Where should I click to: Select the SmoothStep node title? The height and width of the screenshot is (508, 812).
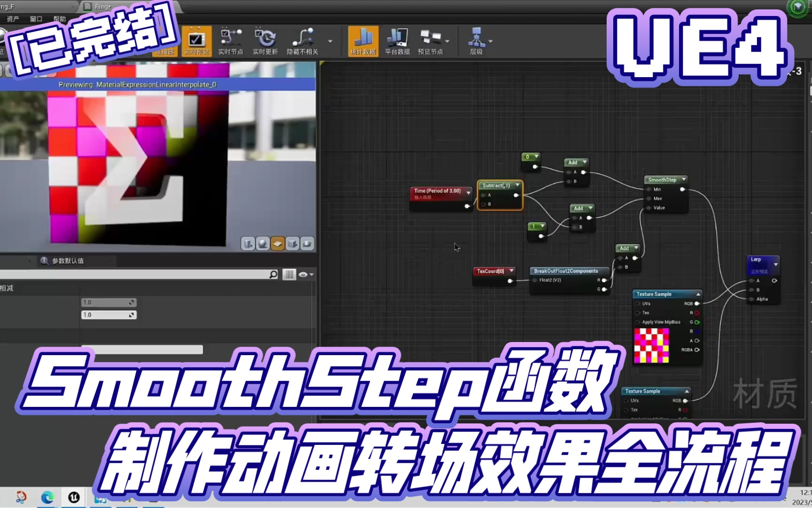tap(662, 180)
